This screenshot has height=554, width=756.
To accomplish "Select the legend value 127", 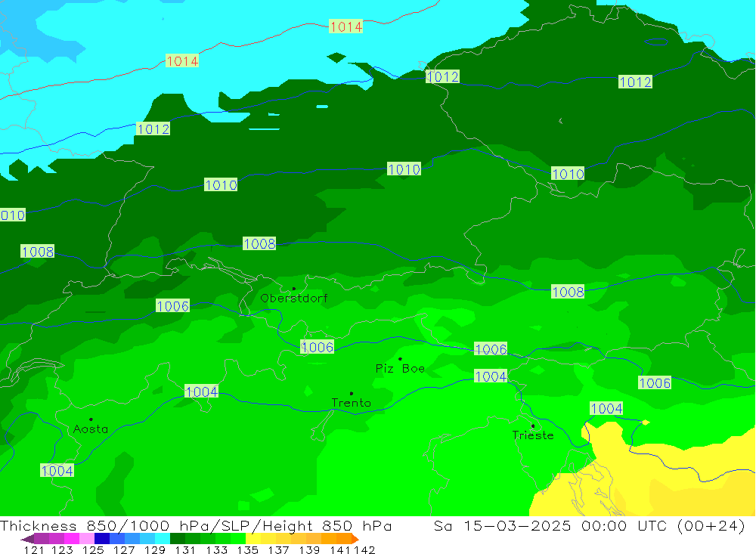I will [124, 549].
